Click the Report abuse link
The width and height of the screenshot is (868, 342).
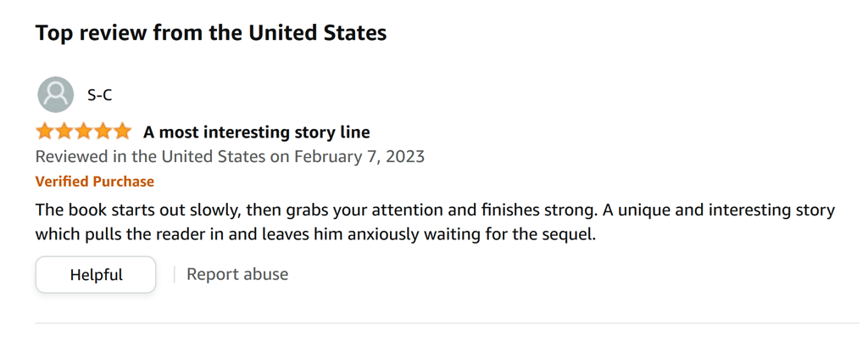click(x=237, y=274)
